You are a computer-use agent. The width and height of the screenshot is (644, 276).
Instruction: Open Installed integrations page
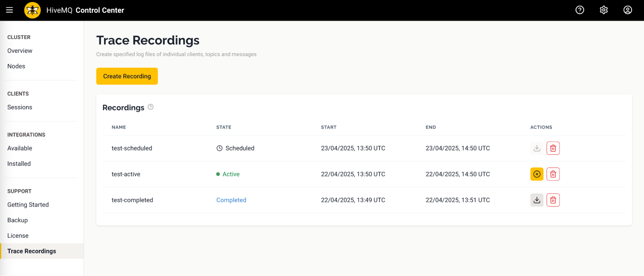click(19, 164)
